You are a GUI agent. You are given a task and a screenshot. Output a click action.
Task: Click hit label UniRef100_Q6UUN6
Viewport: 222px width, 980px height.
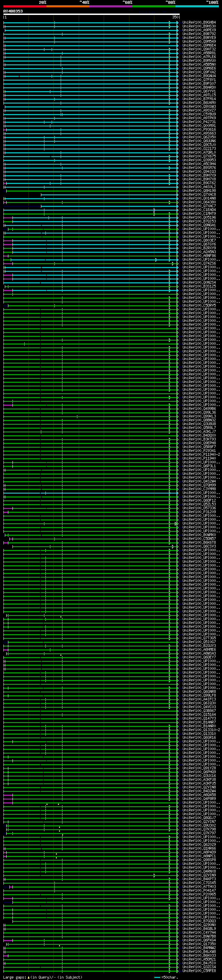(199, 141)
